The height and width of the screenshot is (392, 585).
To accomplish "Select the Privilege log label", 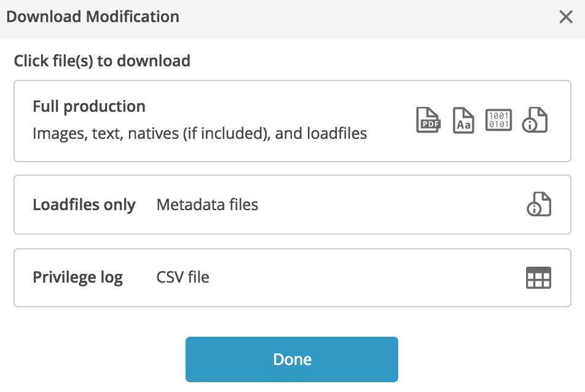I will coord(77,278).
